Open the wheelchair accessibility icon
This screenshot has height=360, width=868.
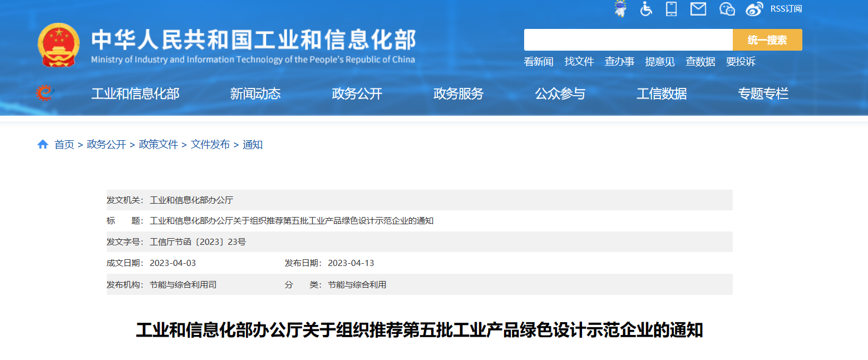point(646,8)
